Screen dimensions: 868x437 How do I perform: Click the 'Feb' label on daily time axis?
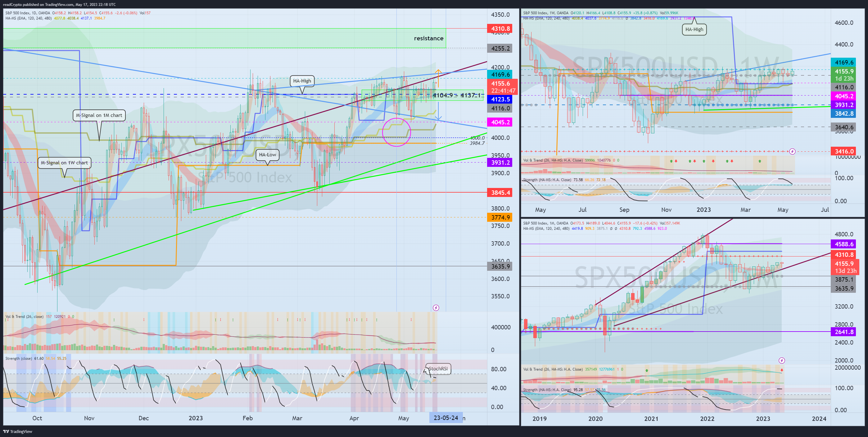pyautogui.click(x=248, y=418)
